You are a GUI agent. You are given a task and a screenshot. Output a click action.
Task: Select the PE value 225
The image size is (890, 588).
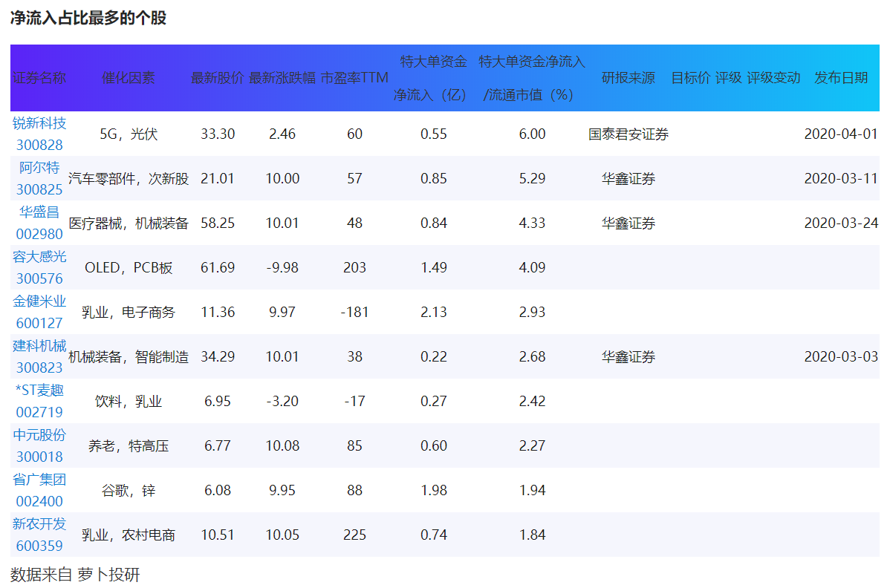click(354, 535)
